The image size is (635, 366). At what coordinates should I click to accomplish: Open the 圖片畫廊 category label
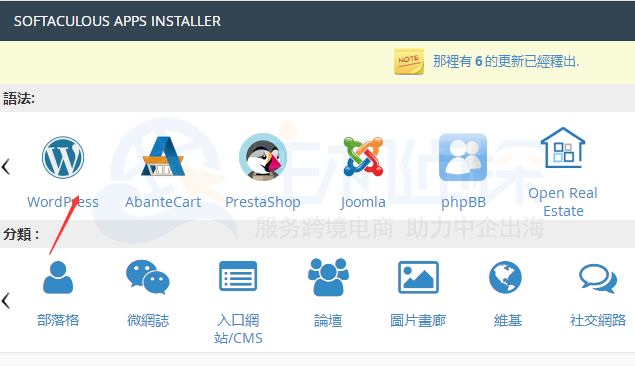[418, 320]
